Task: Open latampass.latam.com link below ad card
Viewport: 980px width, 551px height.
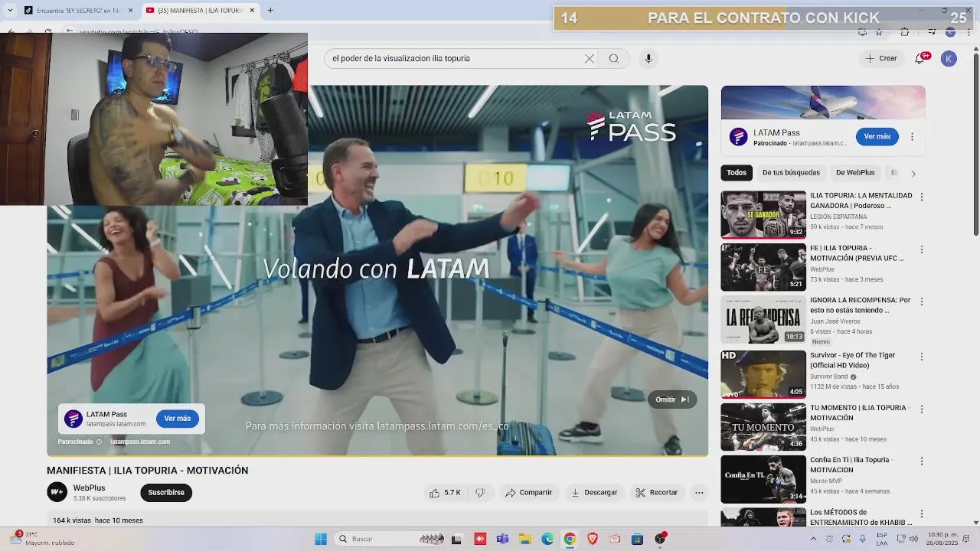Action: tap(140, 442)
